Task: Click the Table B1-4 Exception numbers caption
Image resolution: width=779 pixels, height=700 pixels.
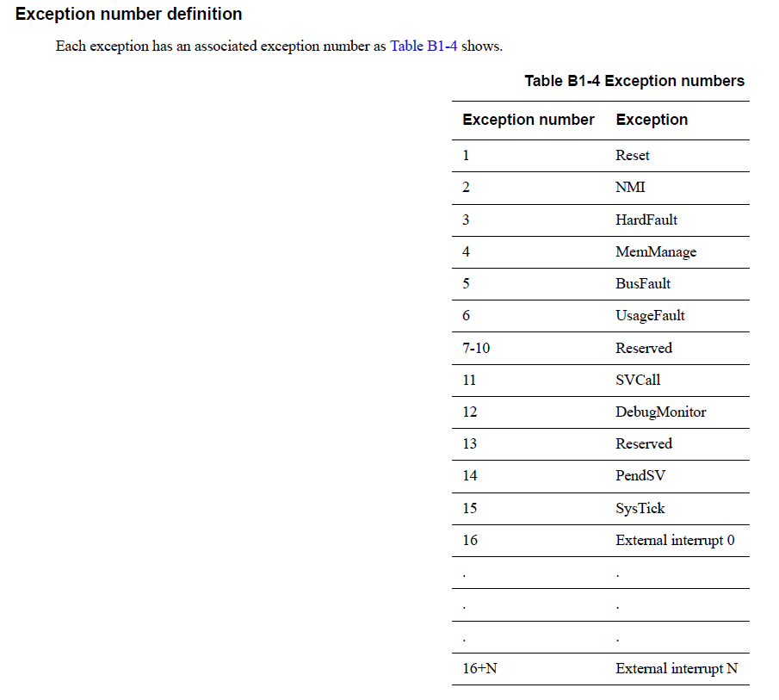Action: pyautogui.click(x=634, y=81)
